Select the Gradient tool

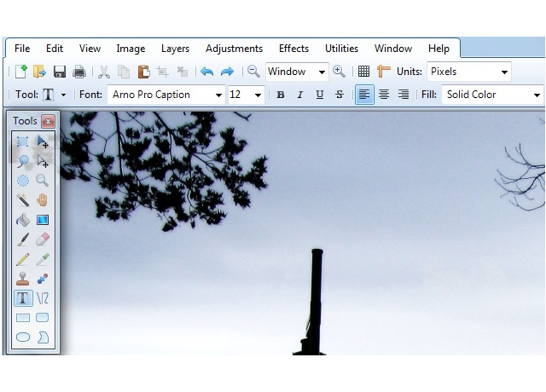coord(43,220)
